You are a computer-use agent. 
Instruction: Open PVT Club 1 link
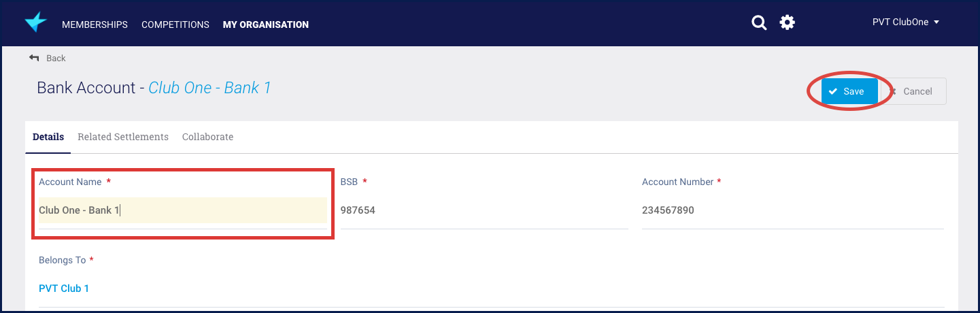(64, 289)
